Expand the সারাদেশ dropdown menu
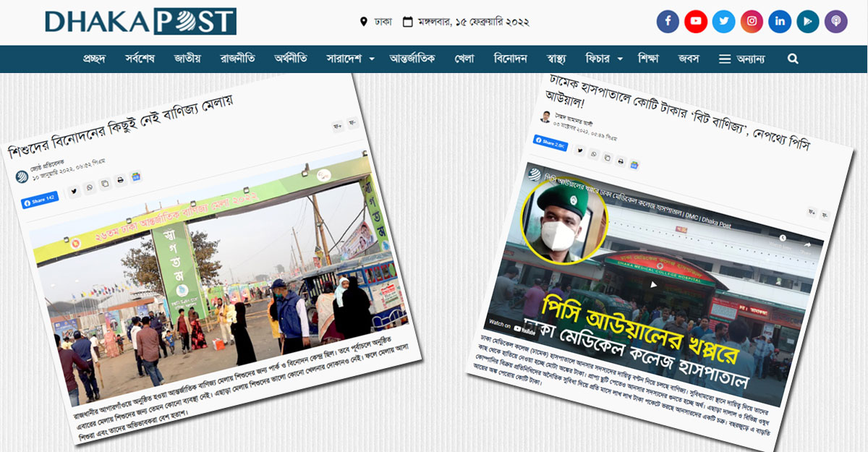 pyautogui.click(x=347, y=59)
